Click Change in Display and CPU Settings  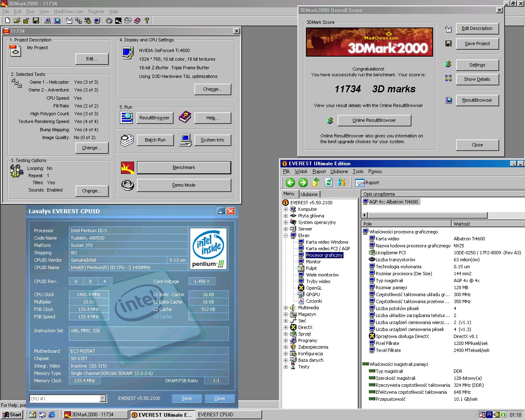212,89
